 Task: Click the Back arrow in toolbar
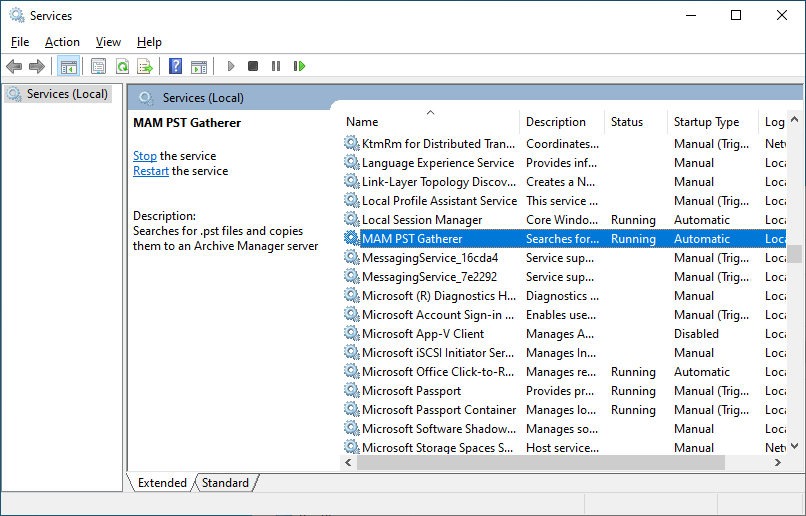pos(14,67)
